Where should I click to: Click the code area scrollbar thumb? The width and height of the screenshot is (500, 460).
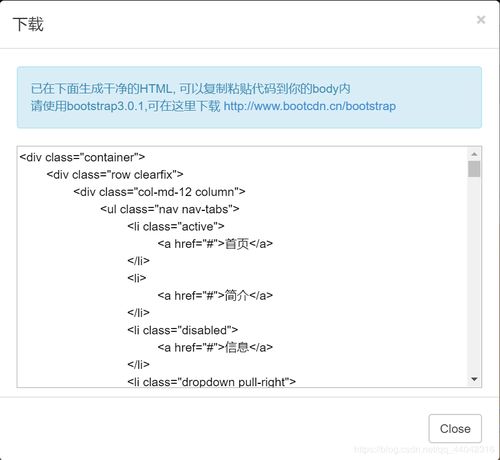[474, 169]
